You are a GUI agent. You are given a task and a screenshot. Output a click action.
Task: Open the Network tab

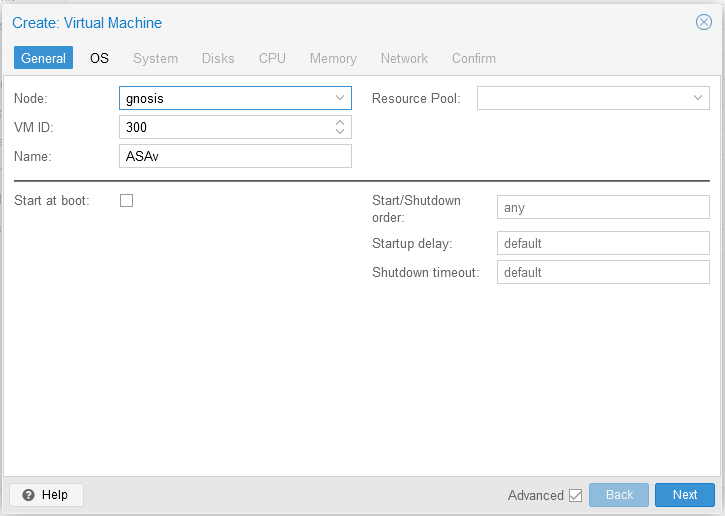(x=404, y=58)
